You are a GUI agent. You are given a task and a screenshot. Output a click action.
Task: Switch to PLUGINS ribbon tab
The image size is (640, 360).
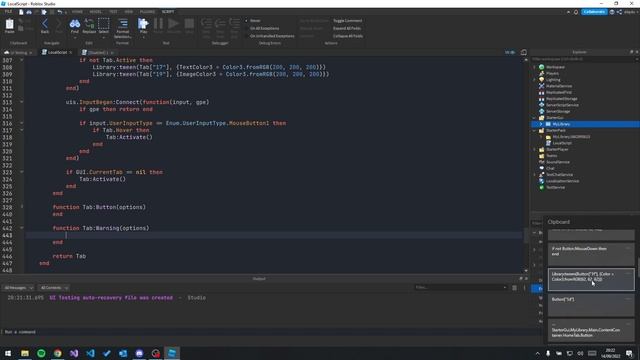click(147, 12)
